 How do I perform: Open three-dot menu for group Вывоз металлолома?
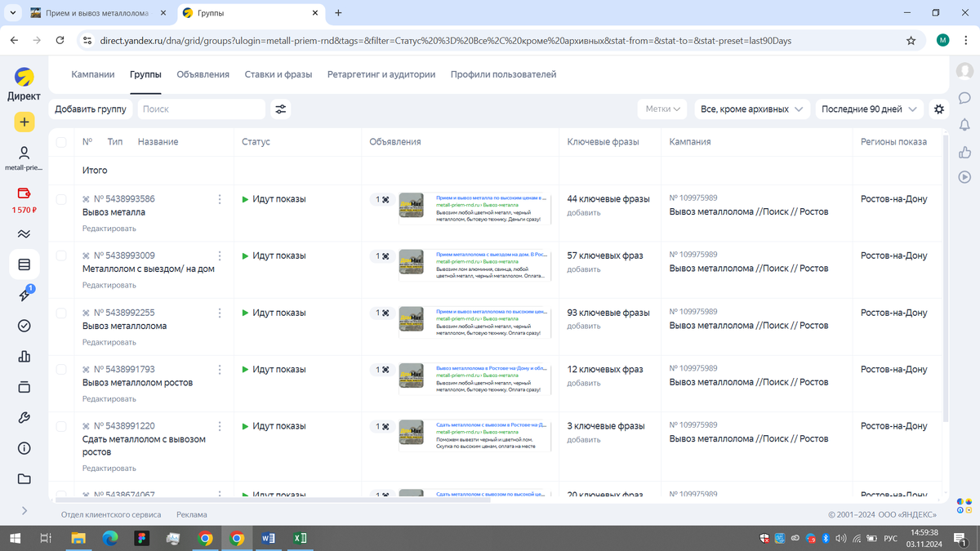pyautogui.click(x=220, y=313)
